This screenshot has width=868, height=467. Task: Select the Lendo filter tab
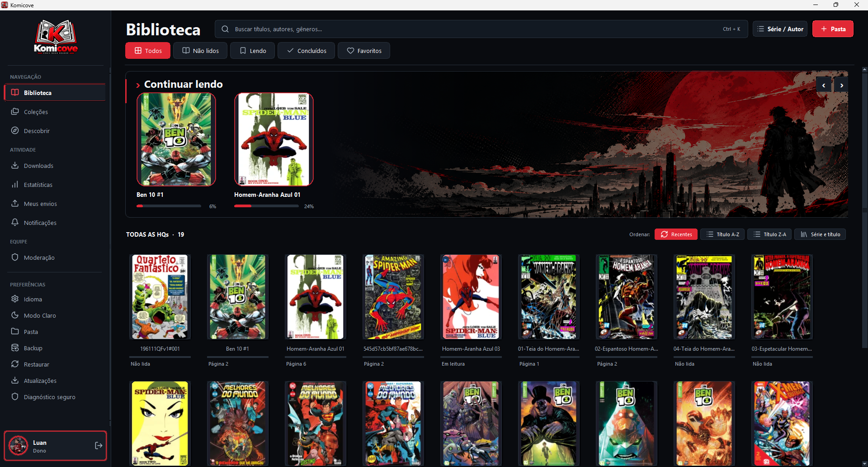click(253, 51)
